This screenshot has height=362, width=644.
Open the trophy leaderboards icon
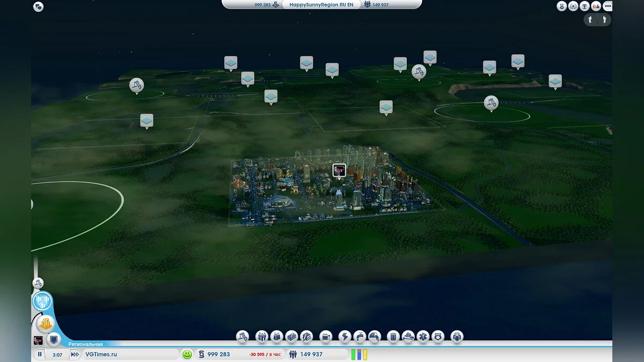[584, 6]
